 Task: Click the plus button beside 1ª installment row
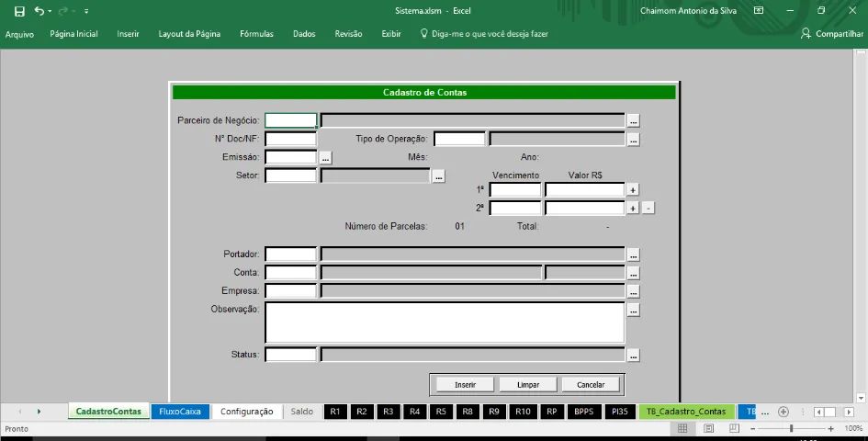[x=633, y=189]
